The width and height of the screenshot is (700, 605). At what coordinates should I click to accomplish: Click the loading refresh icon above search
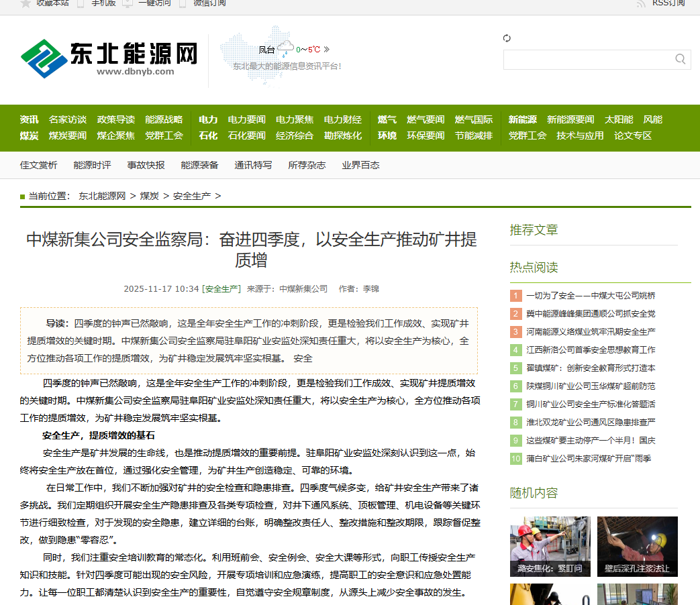click(507, 38)
